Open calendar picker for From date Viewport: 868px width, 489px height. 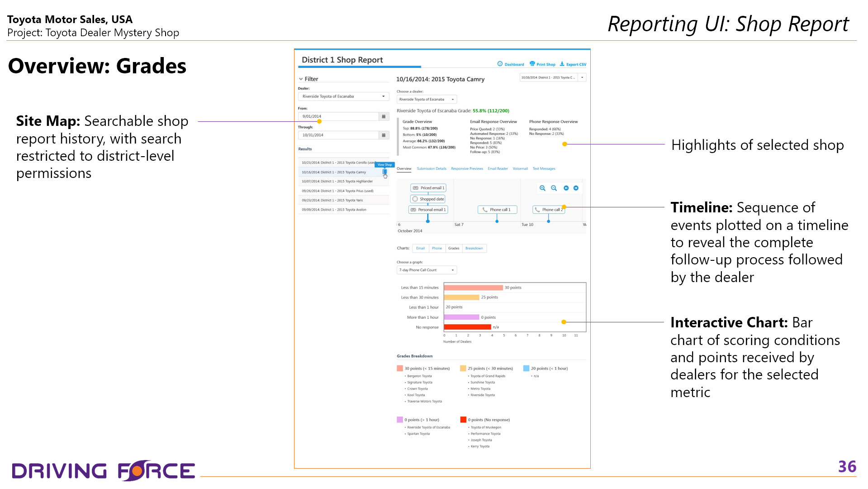tap(384, 116)
